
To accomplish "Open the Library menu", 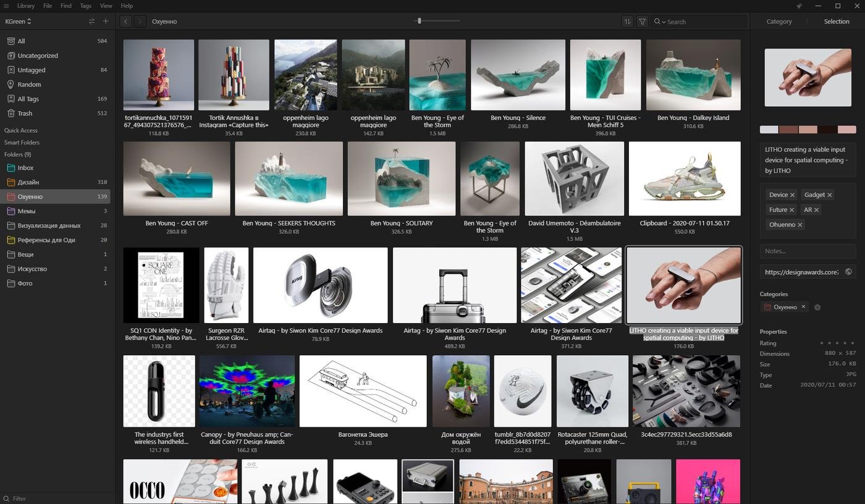I will (26, 6).
